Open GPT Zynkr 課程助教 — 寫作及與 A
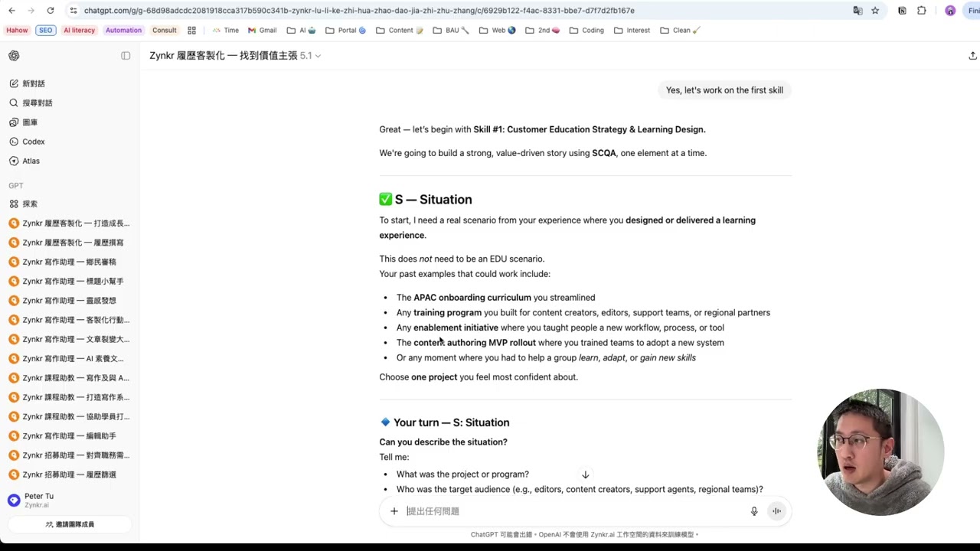The width and height of the screenshot is (980, 551). [x=70, y=378]
